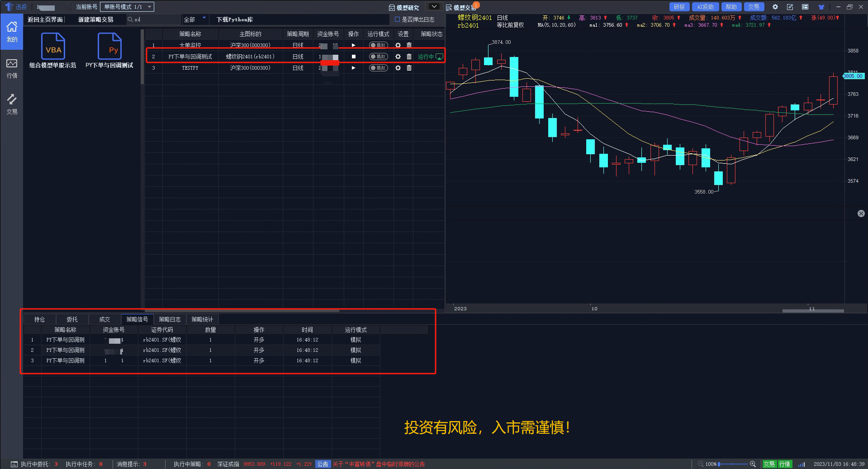Open the edit note icon in title bar
The width and height of the screenshot is (868, 469).
tap(790, 7)
